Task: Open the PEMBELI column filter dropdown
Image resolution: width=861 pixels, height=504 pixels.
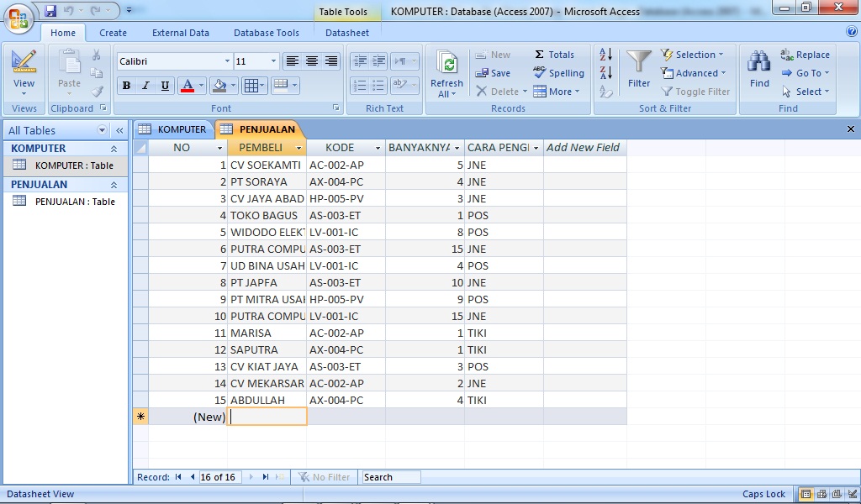Action: click(298, 147)
